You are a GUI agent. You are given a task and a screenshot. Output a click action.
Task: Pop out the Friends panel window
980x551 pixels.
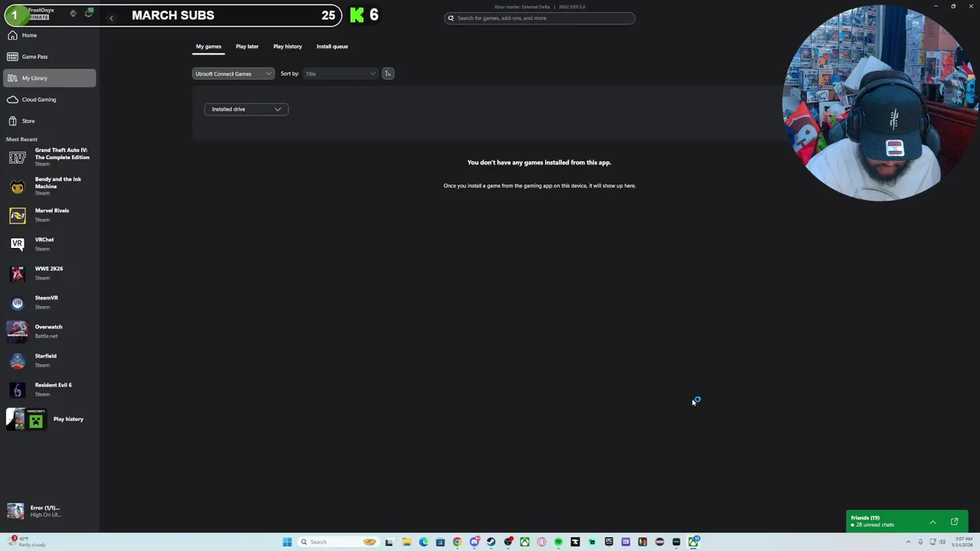pos(954,522)
